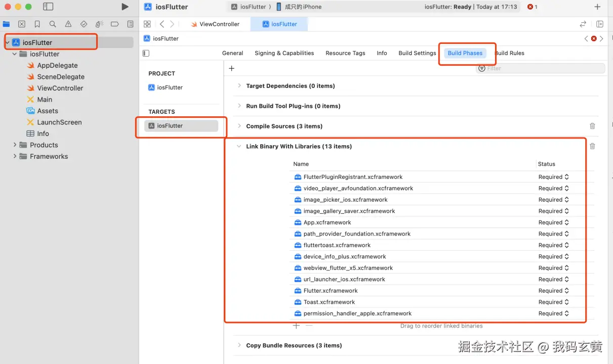
Task: Select iosFlutter target under TARGETS
Action: pos(181,126)
